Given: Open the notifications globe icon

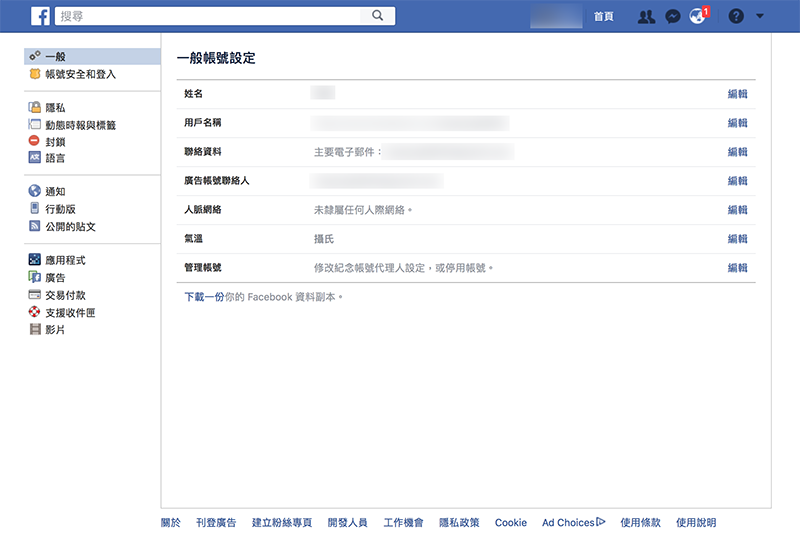Looking at the screenshot, I should tap(699, 17).
